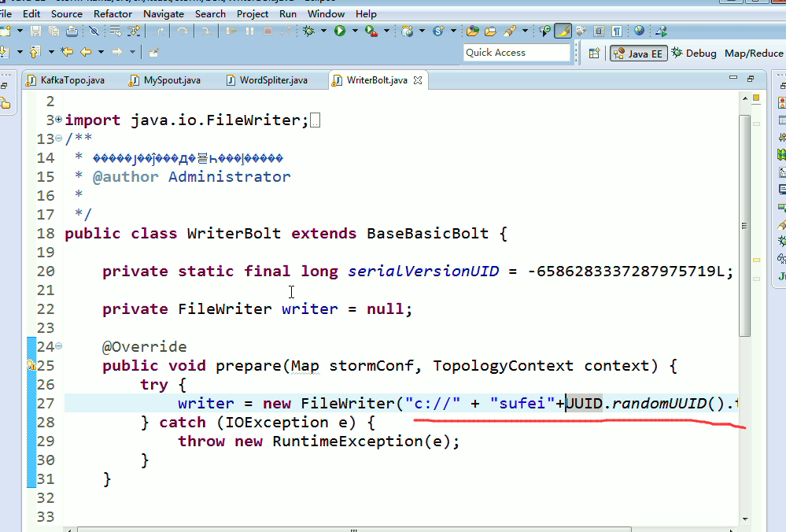Close the WriterBolt.java tab

(x=418, y=80)
